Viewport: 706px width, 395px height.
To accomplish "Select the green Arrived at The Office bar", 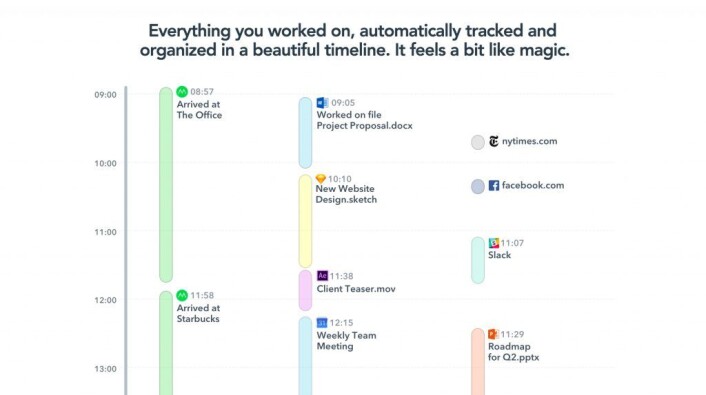I will point(166,185).
